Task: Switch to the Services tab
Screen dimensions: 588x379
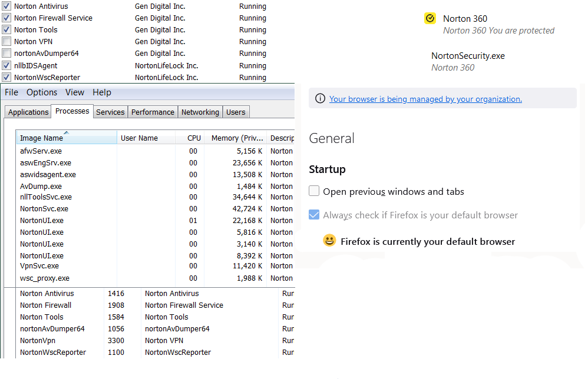Action: click(110, 111)
